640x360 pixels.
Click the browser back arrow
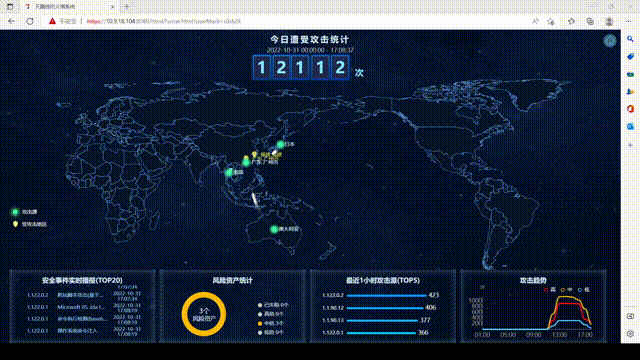point(11,21)
